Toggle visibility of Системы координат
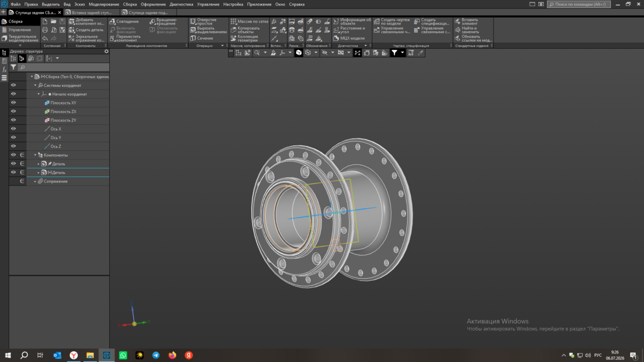 [x=14, y=85]
